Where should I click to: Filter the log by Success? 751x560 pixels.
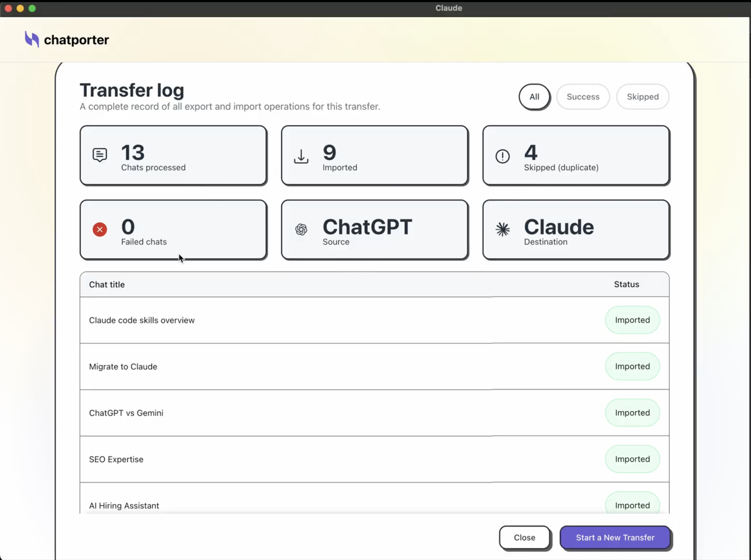[583, 97]
